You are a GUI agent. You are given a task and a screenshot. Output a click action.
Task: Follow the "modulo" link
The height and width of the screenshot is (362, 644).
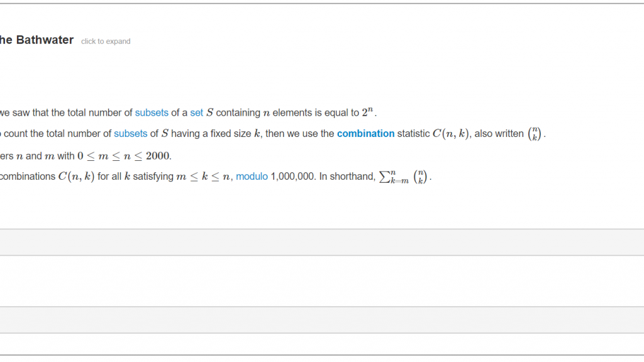point(252,177)
